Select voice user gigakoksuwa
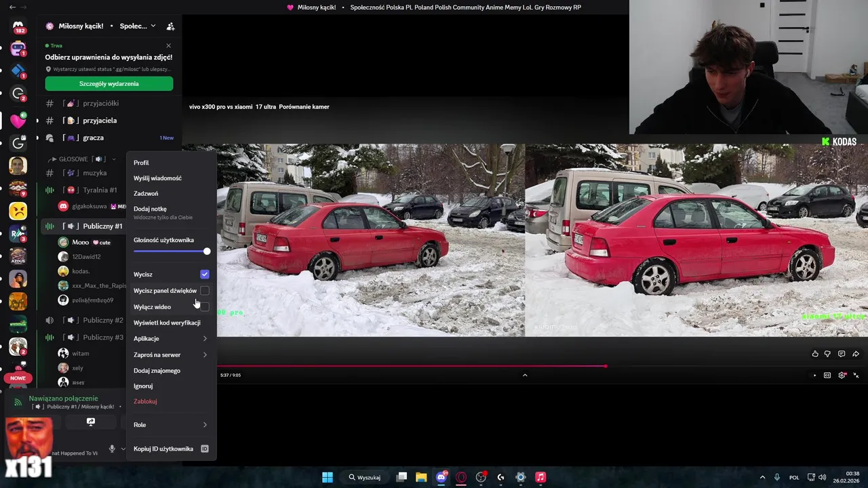The width and height of the screenshot is (868, 488). (x=90, y=206)
